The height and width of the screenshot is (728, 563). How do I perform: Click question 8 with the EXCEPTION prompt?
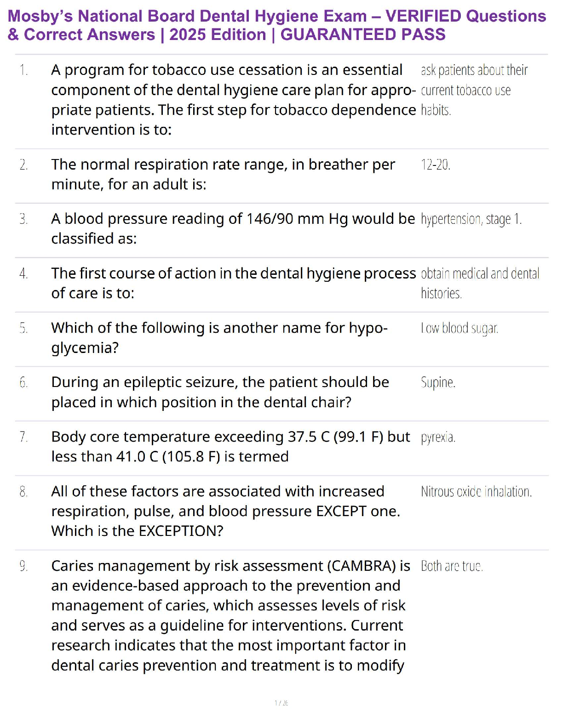coord(225,511)
